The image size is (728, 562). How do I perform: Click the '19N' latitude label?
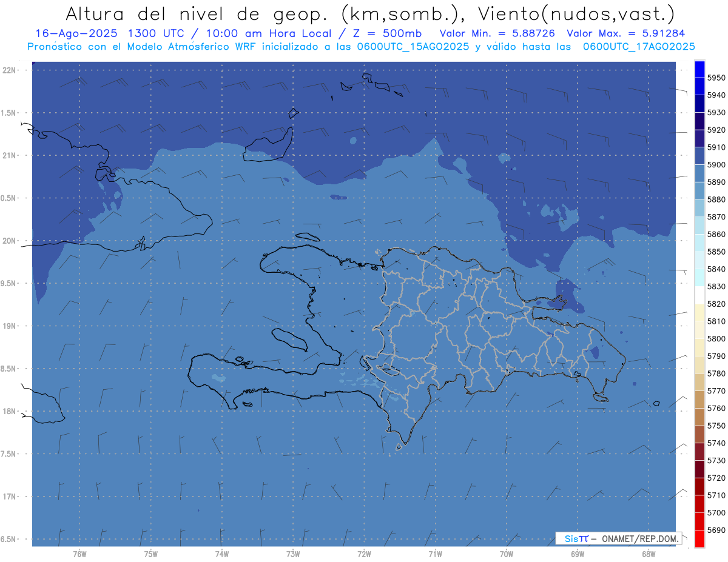pos(10,326)
